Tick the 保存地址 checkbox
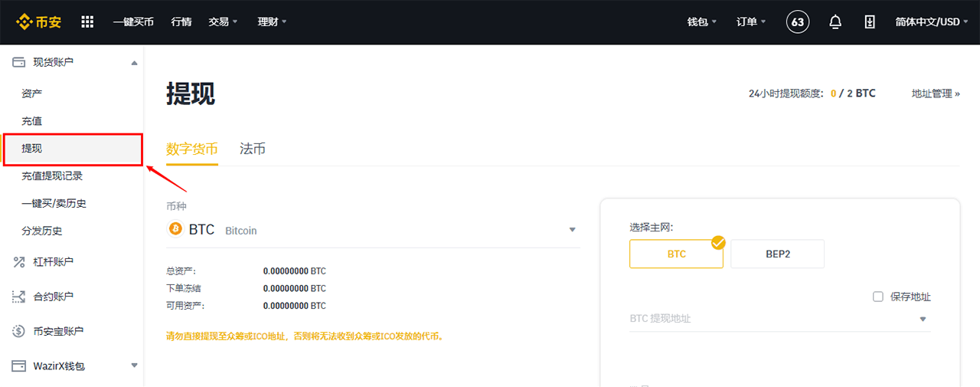Viewport: 980px width, 387px height. 878,297
